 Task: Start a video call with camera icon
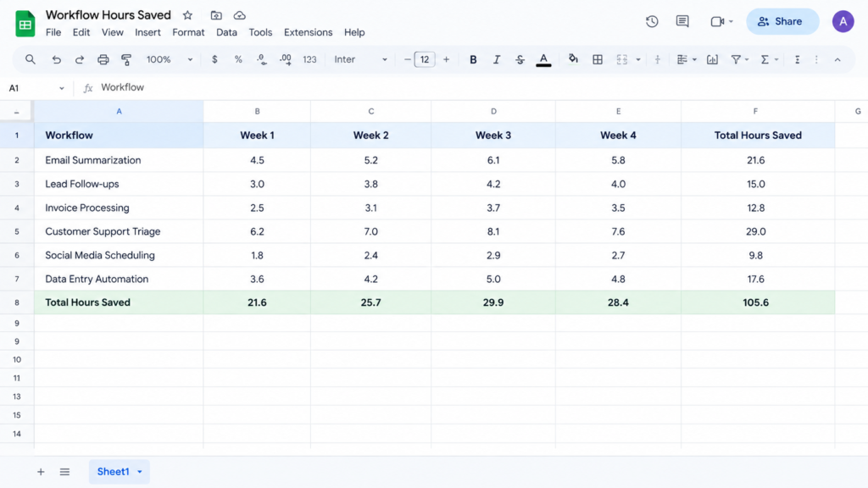[x=717, y=21]
